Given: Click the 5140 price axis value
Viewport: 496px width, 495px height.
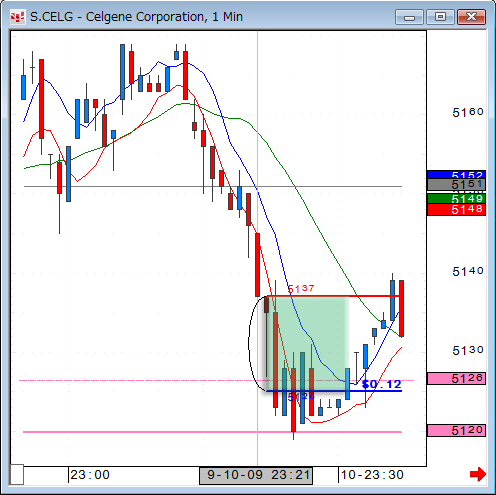Looking at the screenshot, I should pos(468,271).
